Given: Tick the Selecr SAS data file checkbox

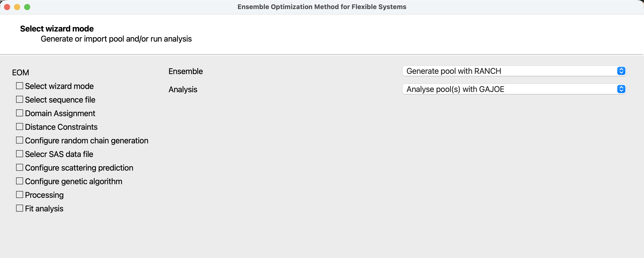Looking at the screenshot, I should (20, 154).
